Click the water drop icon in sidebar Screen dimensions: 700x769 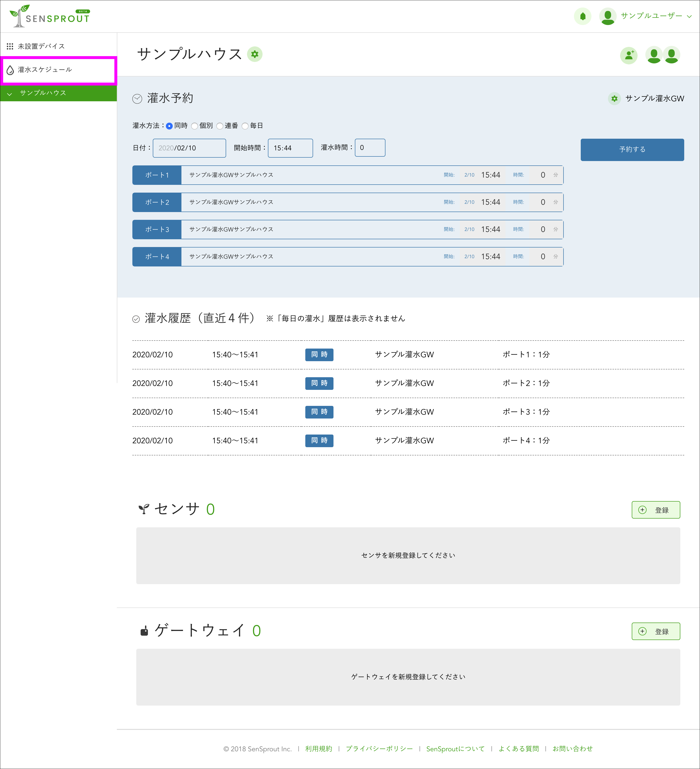pyautogui.click(x=10, y=70)
